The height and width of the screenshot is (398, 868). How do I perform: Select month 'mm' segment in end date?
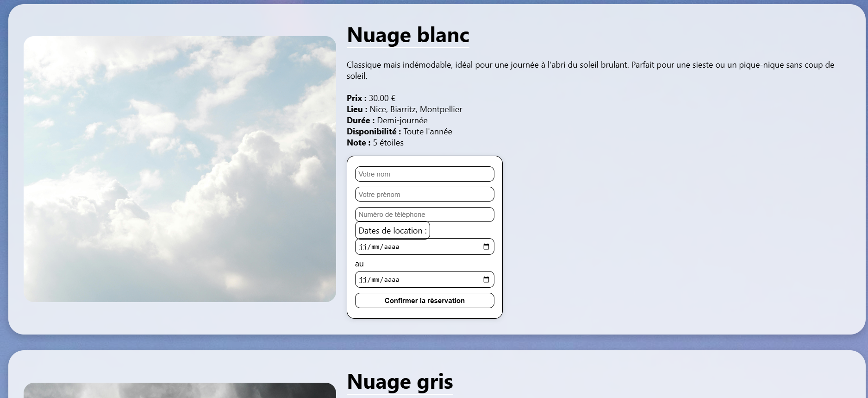[375, 280]
